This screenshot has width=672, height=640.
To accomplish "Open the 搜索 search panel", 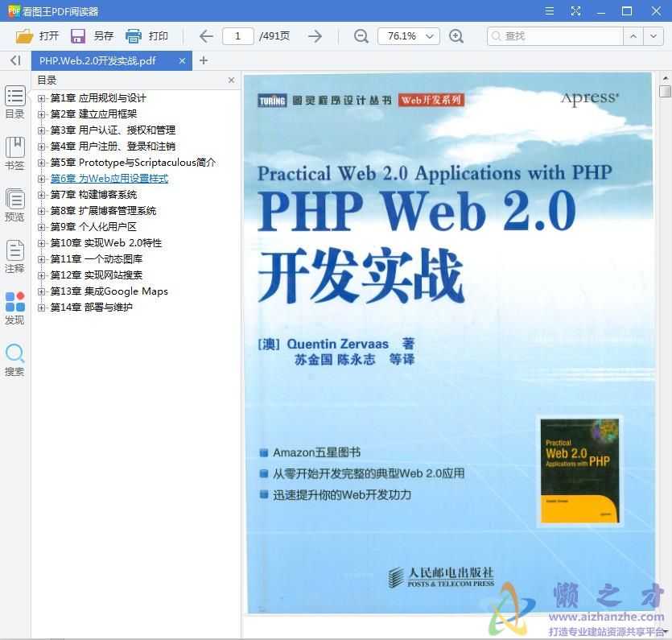I will point(15,360).
